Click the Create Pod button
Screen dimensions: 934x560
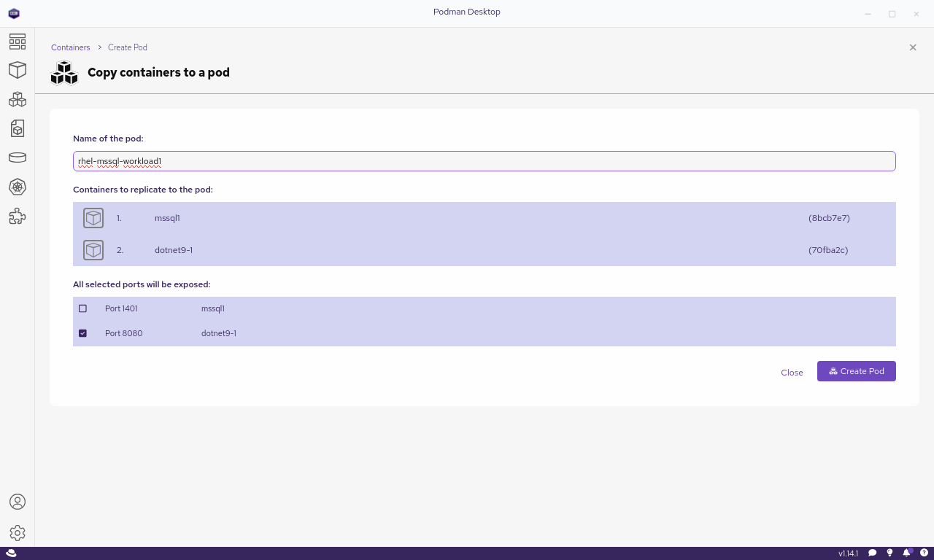[x=857, y=371]
